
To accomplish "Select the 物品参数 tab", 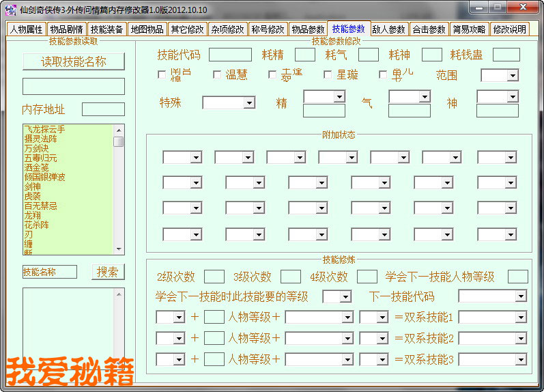I will (308, 29).
